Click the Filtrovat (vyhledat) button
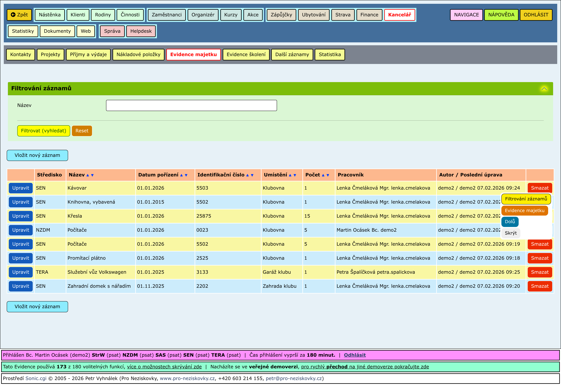This screenshot has height=392, width=561. pos(44,131)
